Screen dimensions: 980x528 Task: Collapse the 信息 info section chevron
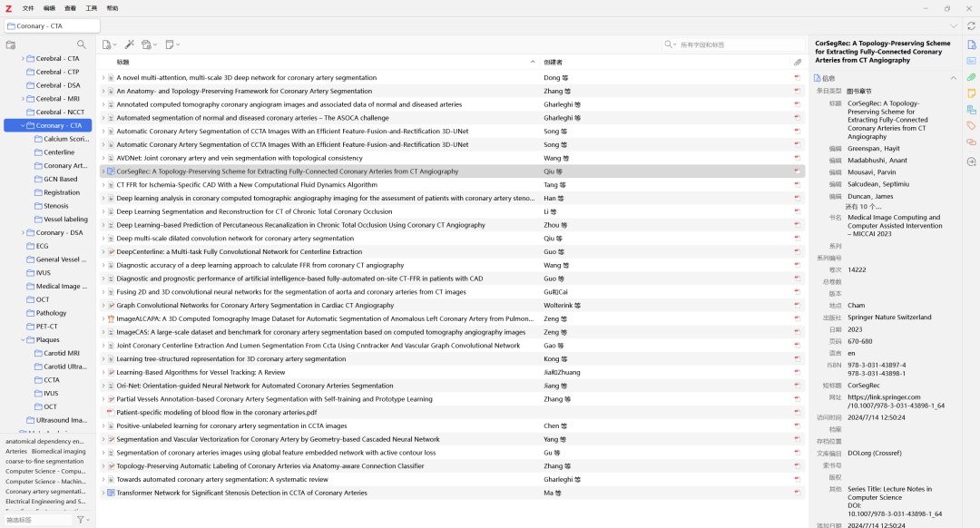pos(953,78)
